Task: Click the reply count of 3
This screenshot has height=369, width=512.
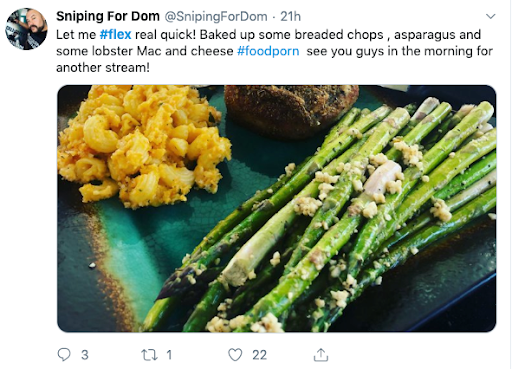Action: tap(85, 355)
